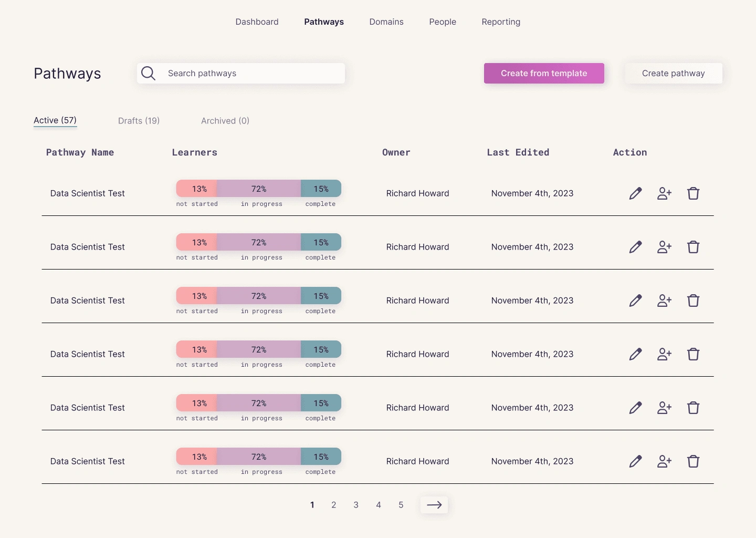Go to the Reporting section
The image size is (756, 538).
click(x=501, y=22)
